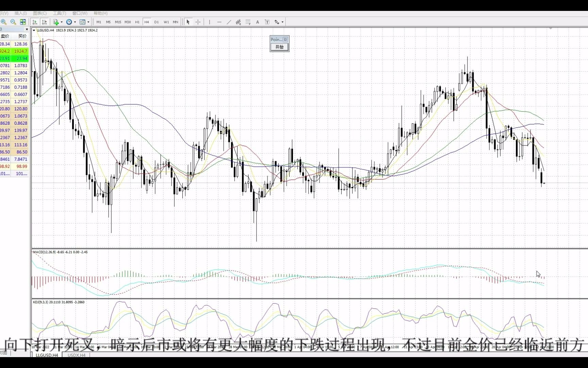
Task: Switch to MN monthly timeframe
Action: point(176,22)
